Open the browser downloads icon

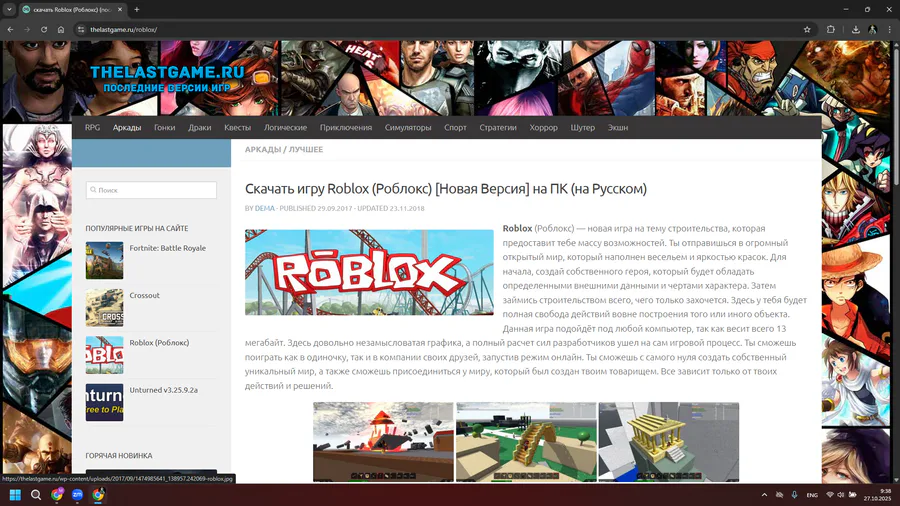pos(856,29)
